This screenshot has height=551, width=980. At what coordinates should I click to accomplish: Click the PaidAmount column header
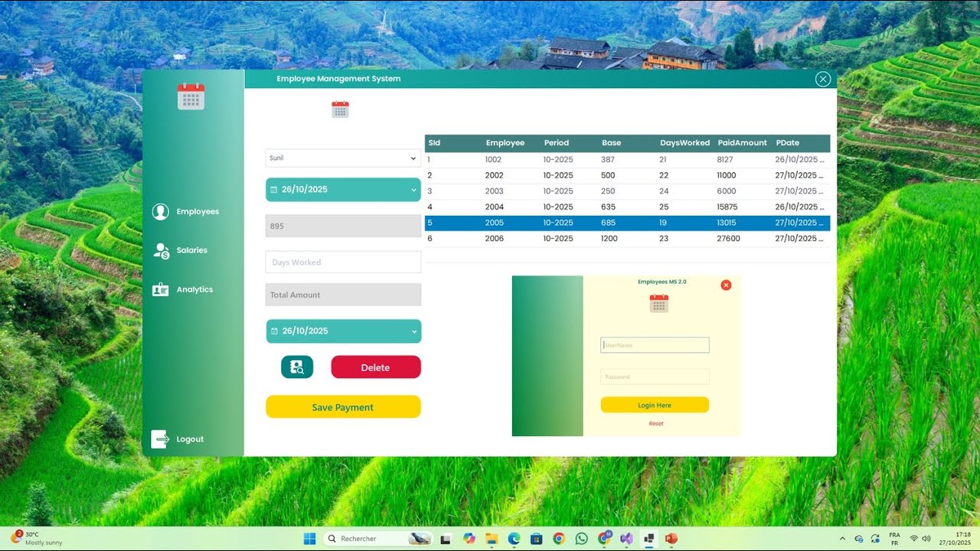[x=742, y=143]
